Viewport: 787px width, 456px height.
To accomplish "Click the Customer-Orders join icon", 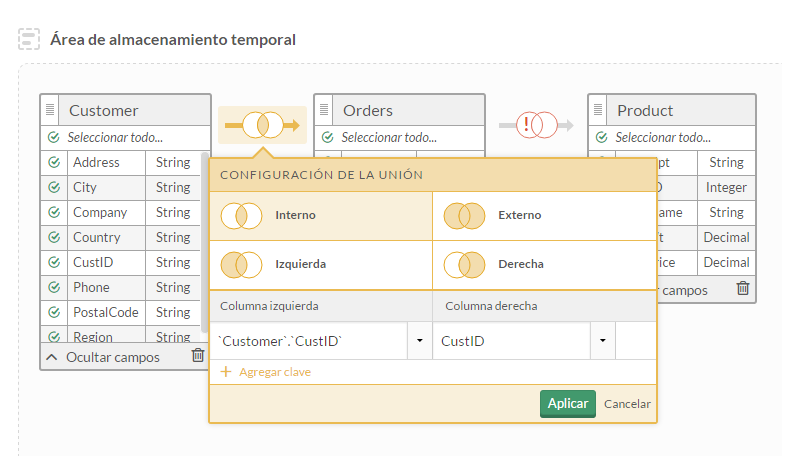I will [x=262, y=125].
